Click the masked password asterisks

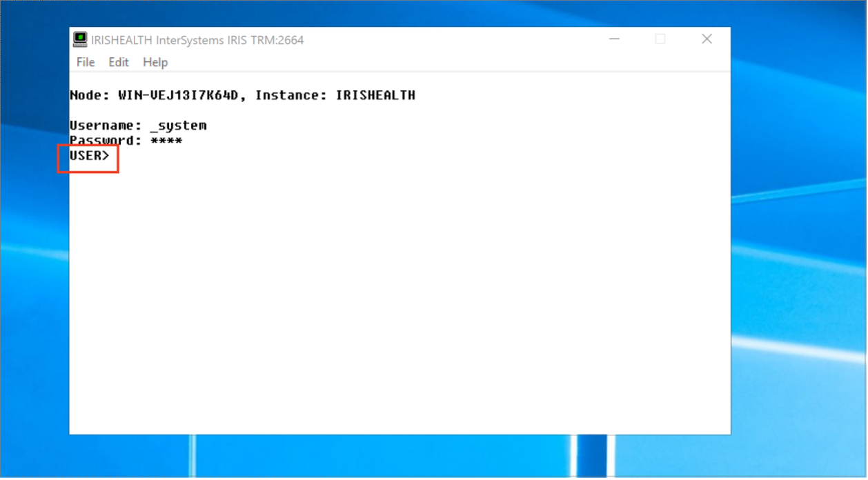pyautogui.click(x=166, y=141)
